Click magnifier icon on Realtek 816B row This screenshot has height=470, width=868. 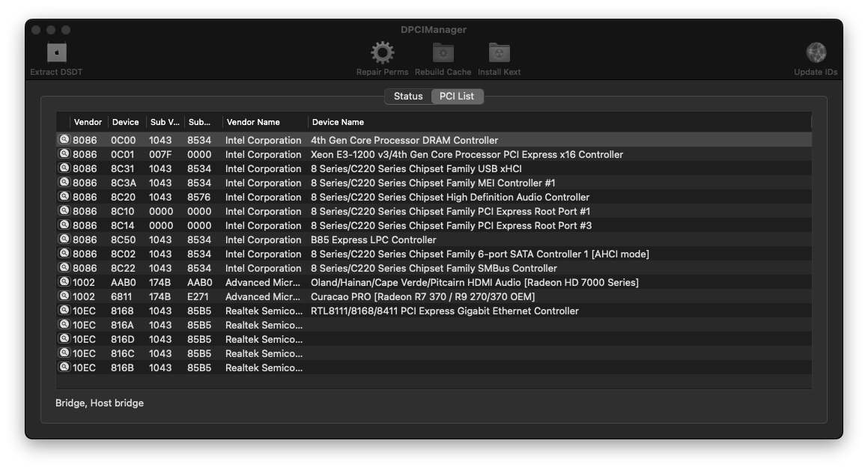point(64,367)
